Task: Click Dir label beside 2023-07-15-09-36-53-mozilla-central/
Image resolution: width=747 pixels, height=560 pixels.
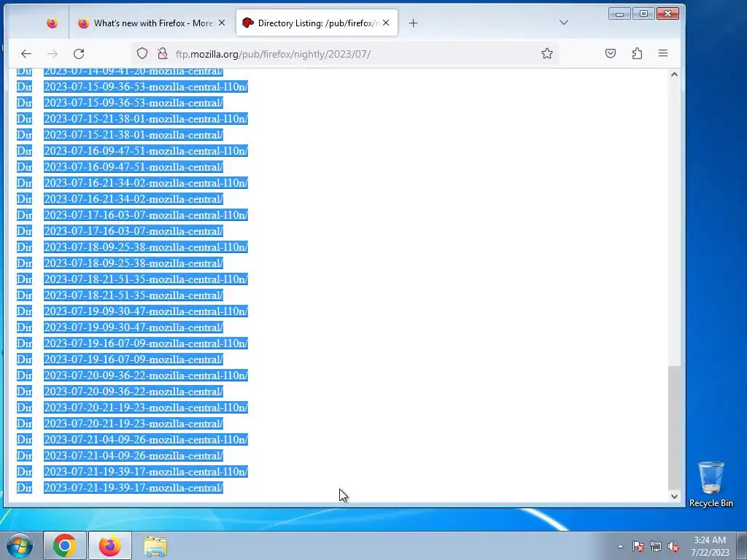Action: [24, 103]
